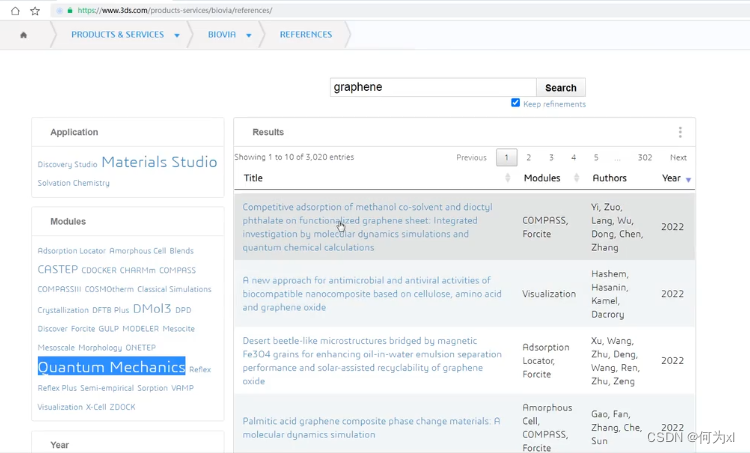This screenshot has height=453, width=750.
Task: Bookmark page with the star icon
Action: pyautogui.click(x=35, y=11)
